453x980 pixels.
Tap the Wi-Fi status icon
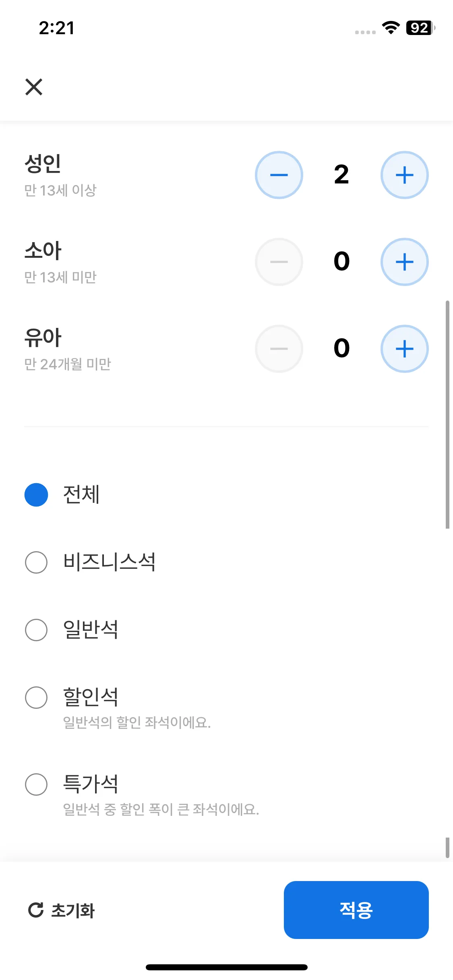[391, 28]
